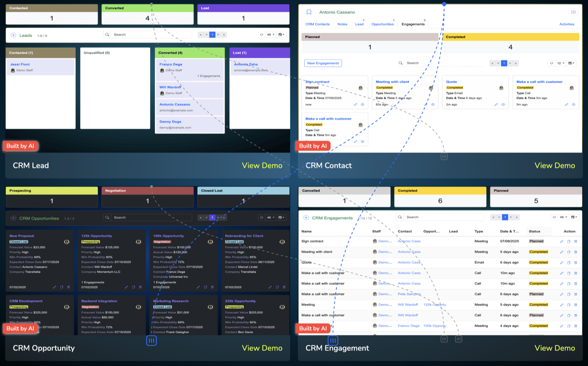Open the Notes tab for Antonio Cassano
Viewport: 588px width, 366px height.
click(x=342, y=24)
